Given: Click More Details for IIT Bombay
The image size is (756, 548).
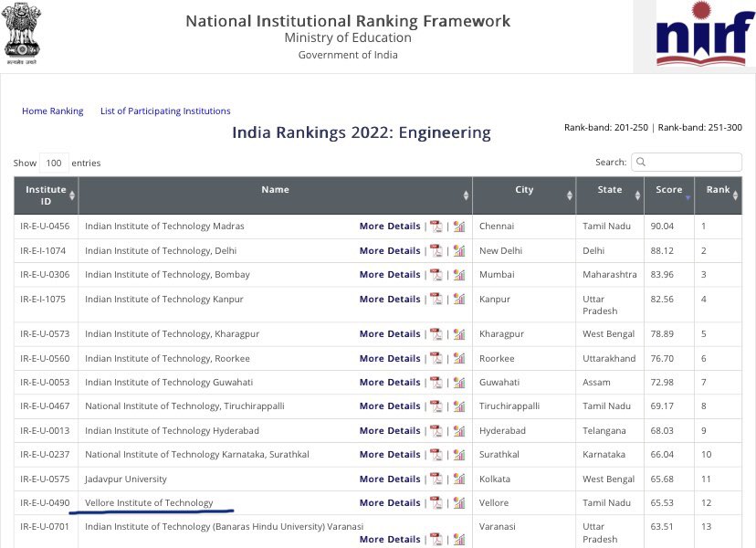Looking at the screenshot, I should pyautogui.click(x=390, y=275).
